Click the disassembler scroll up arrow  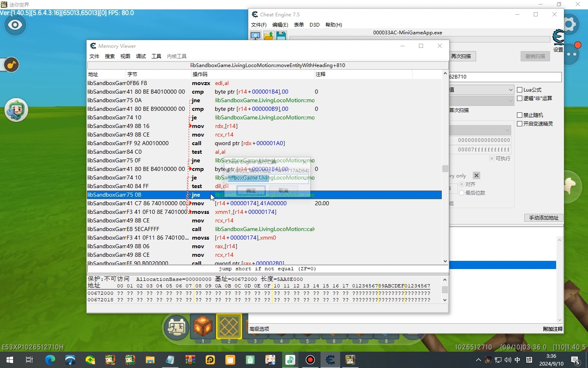coord(445,74)
